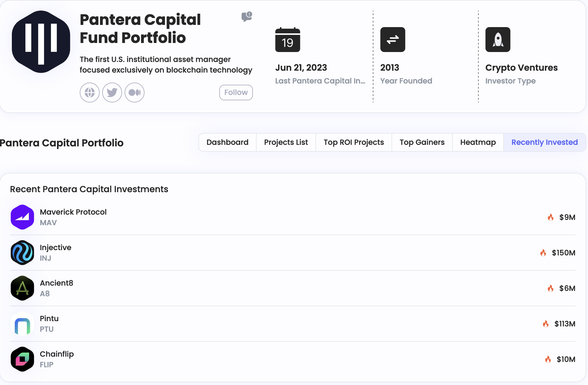
Task: Open the Heatmap tab
Action: [478, 142]
